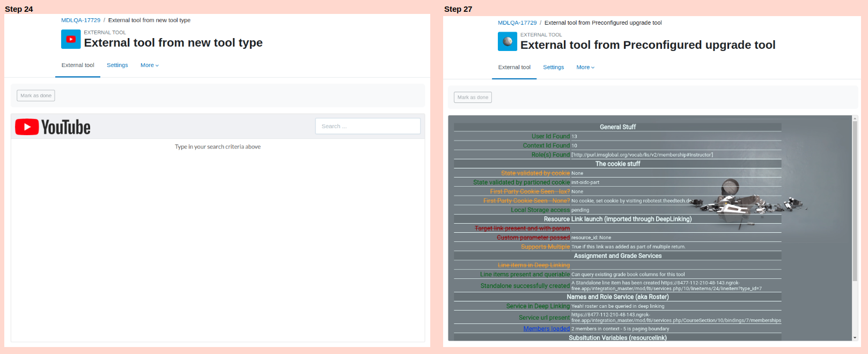Click 'Standalone successfully created' label
The height and width of the screenshot is (354, 868).
pyautogui.click(x=525, y=286)
